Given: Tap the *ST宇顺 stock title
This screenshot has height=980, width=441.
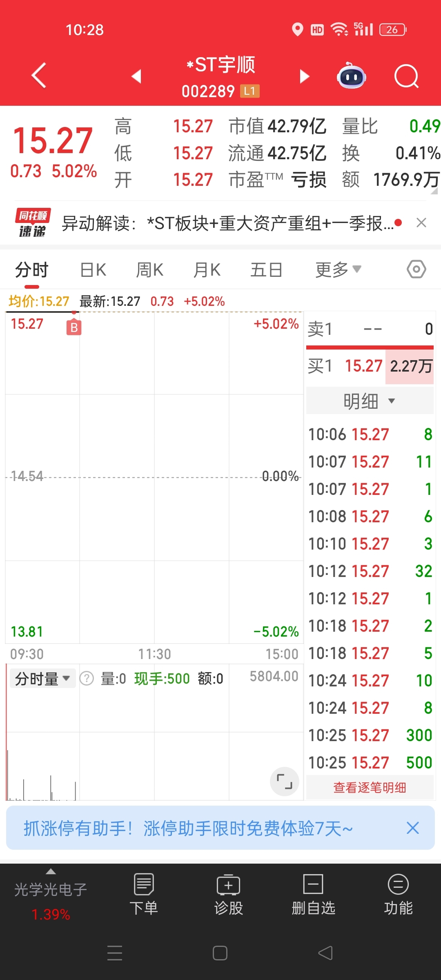Looking at the screenshot, I should click(220, 65).
